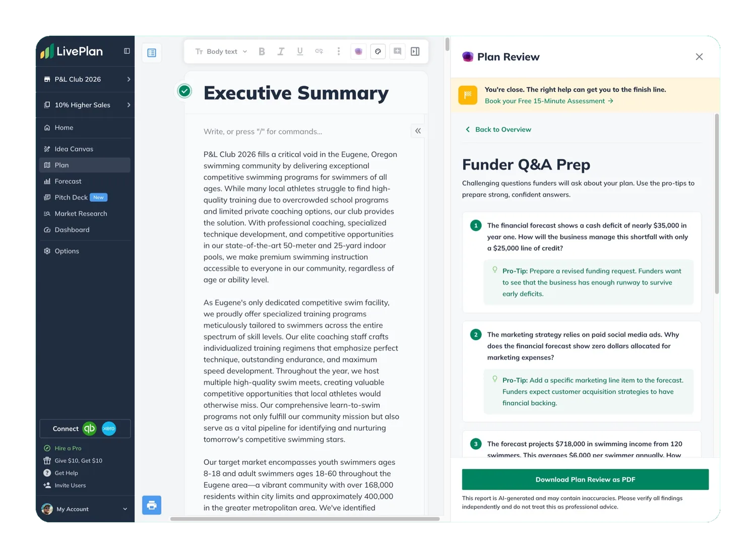This screenshot has width=756, height=558.
Task: Open Get Help
Action: (61, 473)
